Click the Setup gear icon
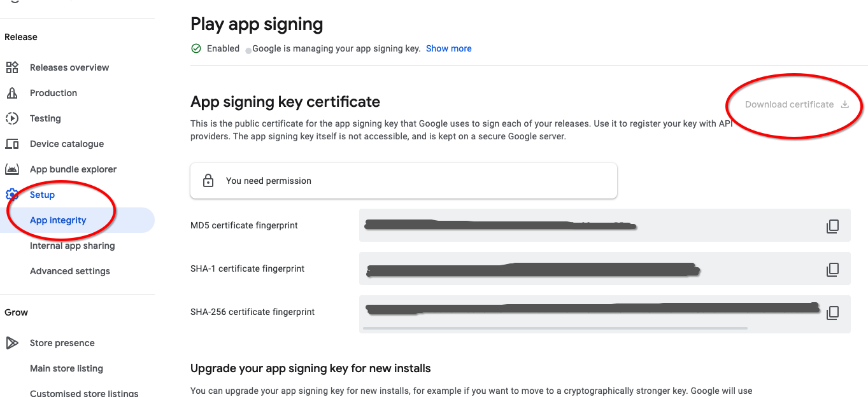Viewport: 868px width, 397px height. [x=13, y=195]
